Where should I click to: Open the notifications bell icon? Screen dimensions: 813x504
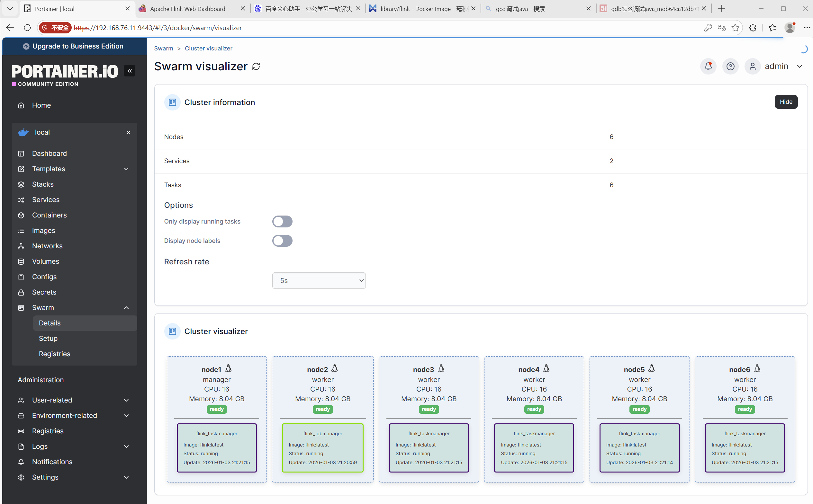coord(708,66)
